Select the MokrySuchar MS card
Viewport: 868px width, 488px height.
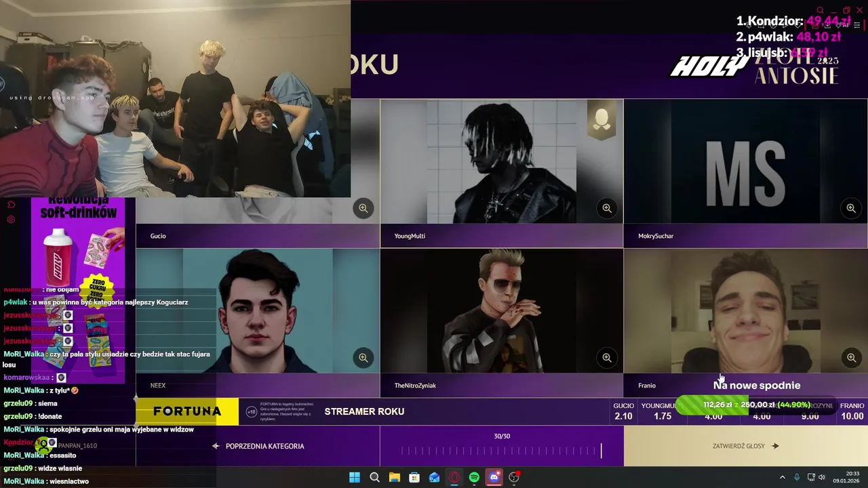point(746,161)
